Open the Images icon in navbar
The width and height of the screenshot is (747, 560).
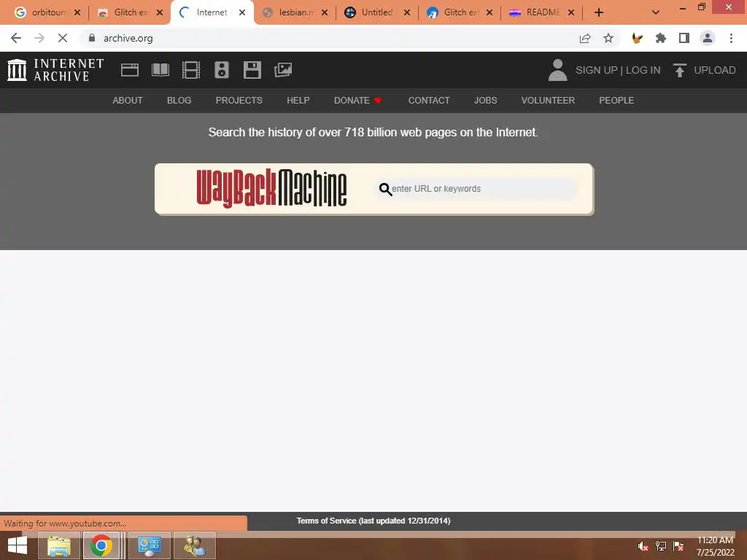point(283,70)
